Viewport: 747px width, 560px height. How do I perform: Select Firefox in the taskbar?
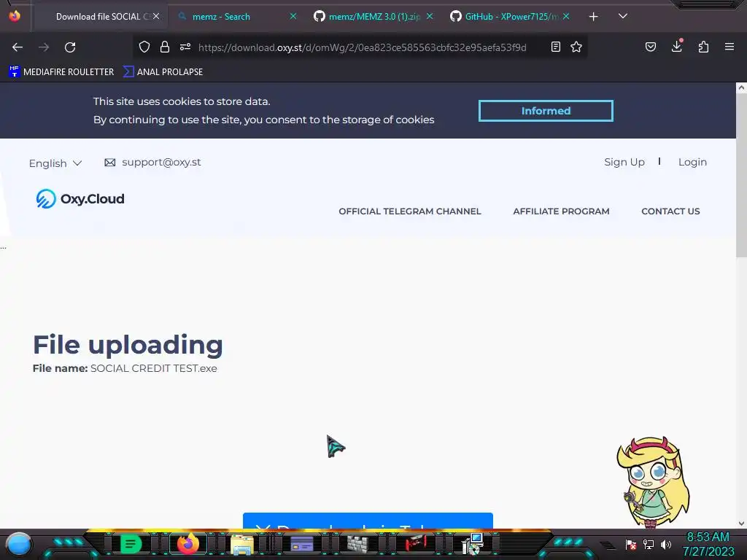coord(187,544)
